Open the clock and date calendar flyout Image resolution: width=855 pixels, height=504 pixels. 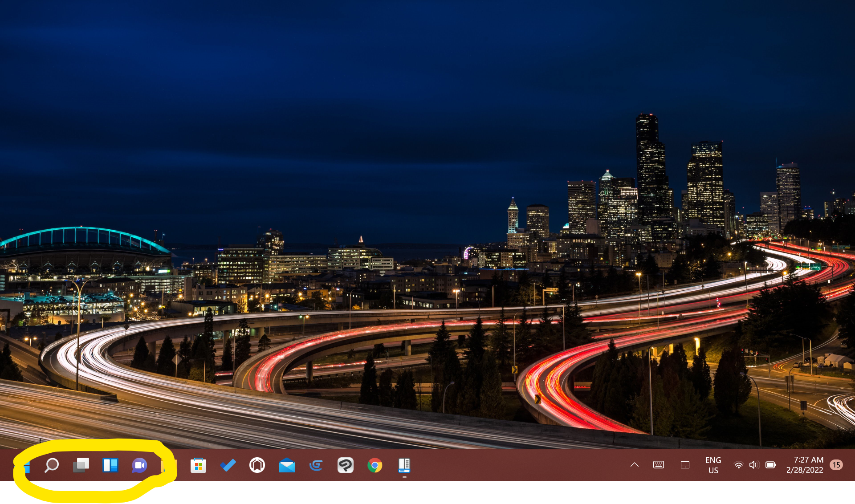805,465
